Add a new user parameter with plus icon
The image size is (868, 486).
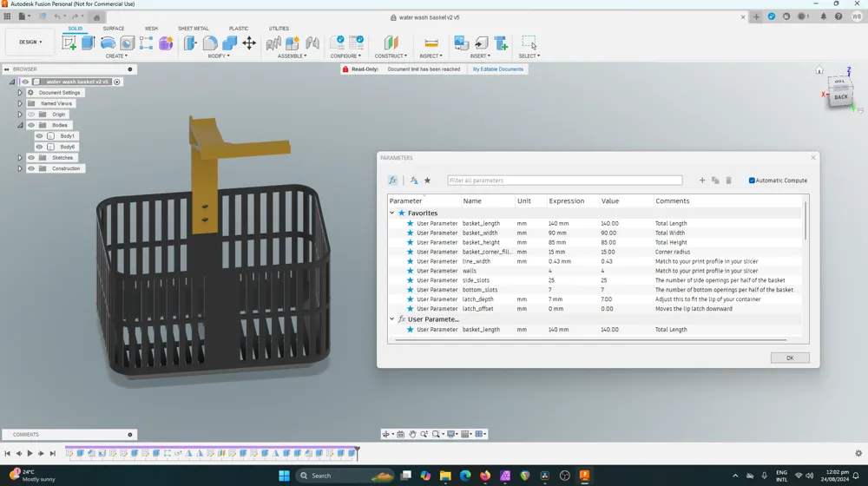click(x=702, y=181)
